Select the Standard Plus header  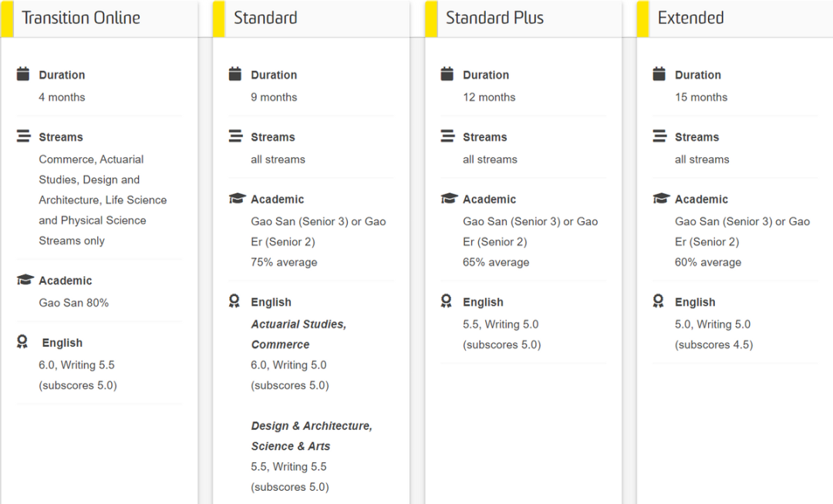click(x=523, y=18)
